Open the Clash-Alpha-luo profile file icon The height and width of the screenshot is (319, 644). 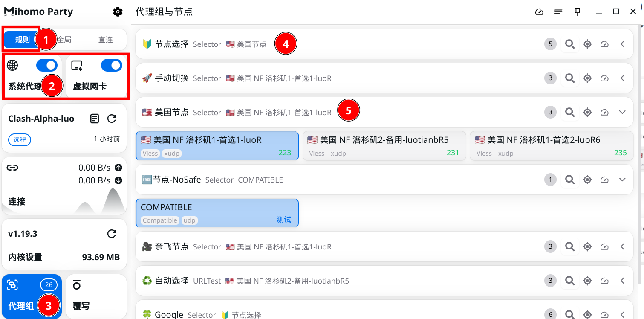pyautogui.click(x=95, y=119)
